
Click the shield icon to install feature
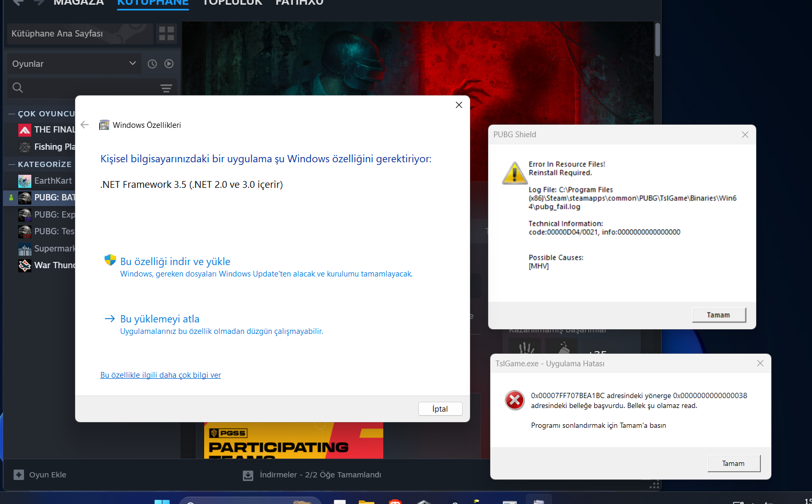110,260
